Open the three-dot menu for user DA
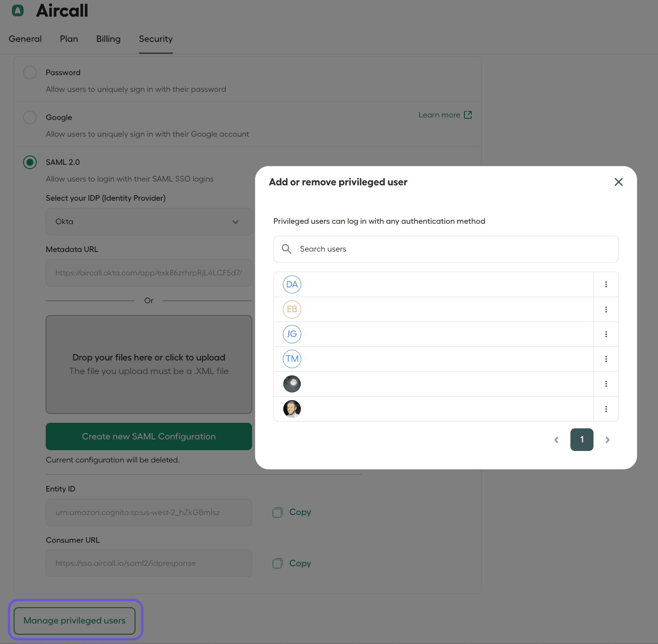Image resolution: width=658 pixels, height=644 pixels. (606, 284)
